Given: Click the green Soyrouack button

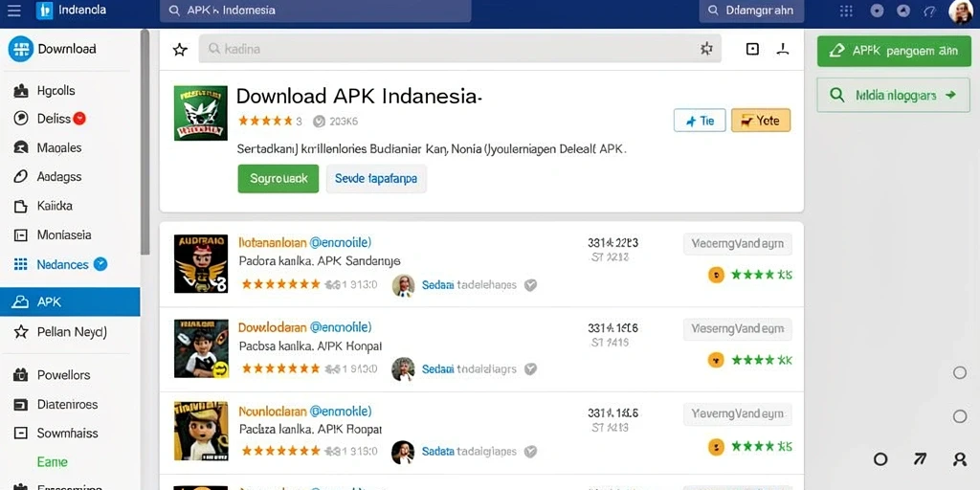Looking at the screenshot, I should 278,179.
